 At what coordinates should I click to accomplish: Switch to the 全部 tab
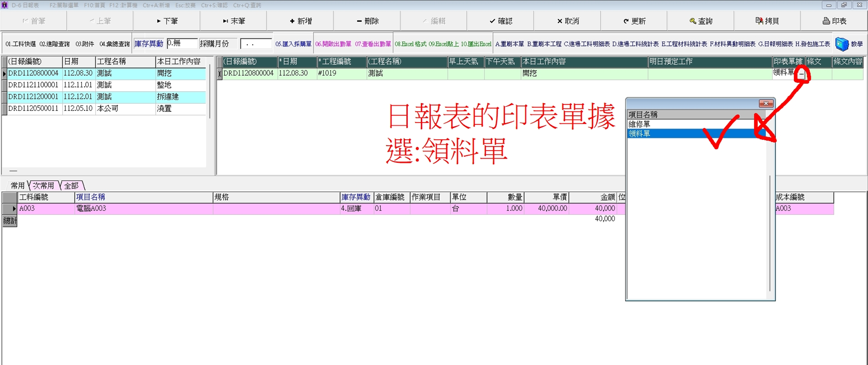pyautogui.click(x=72, y=186)
